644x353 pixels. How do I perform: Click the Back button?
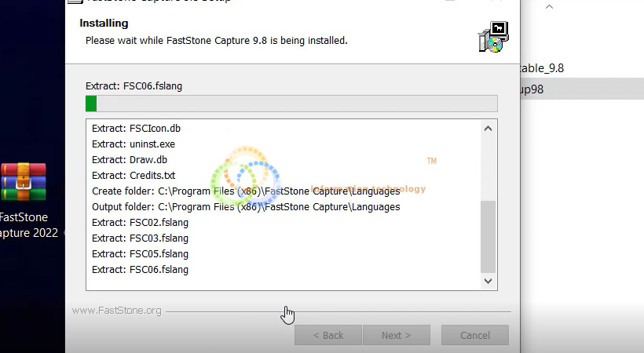point(328,336)
